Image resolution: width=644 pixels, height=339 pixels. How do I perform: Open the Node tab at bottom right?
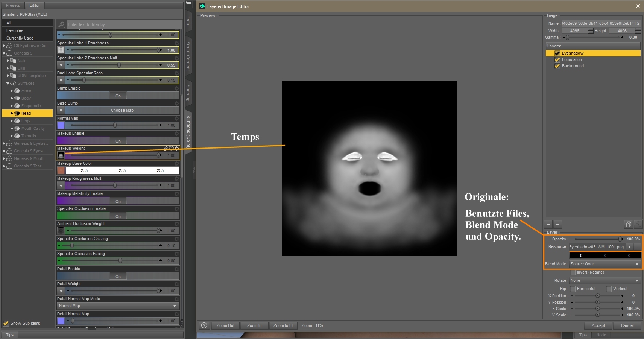601,335
